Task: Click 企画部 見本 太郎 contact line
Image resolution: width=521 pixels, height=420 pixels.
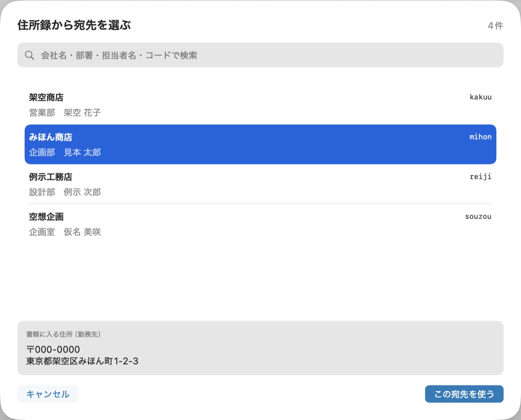Action: coord(65,153)
